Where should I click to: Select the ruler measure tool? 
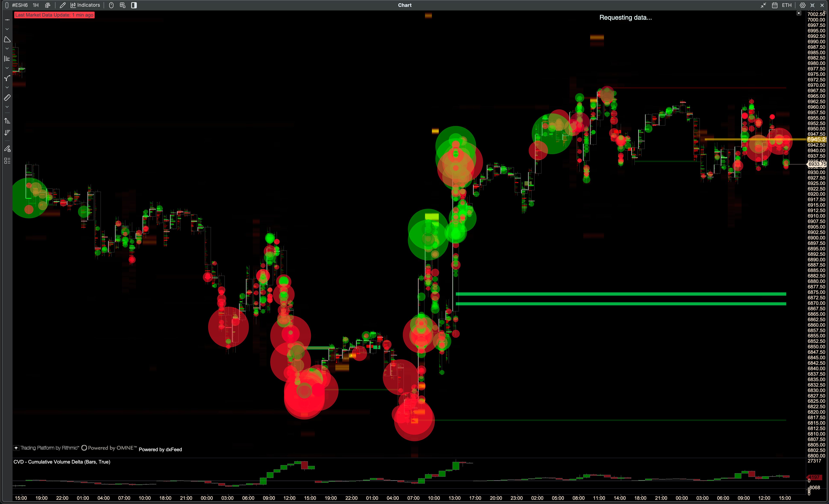click(7, 98)
